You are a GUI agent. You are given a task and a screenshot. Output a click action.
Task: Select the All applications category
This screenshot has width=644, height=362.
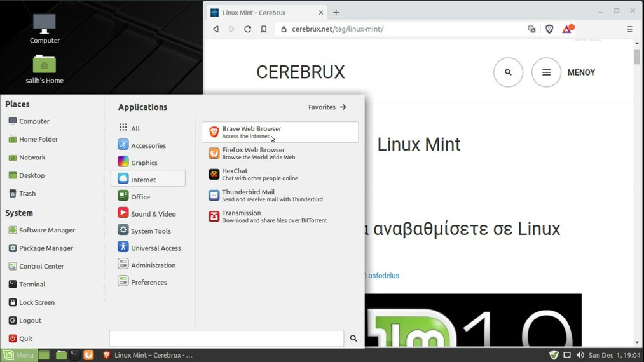point(148,128)
